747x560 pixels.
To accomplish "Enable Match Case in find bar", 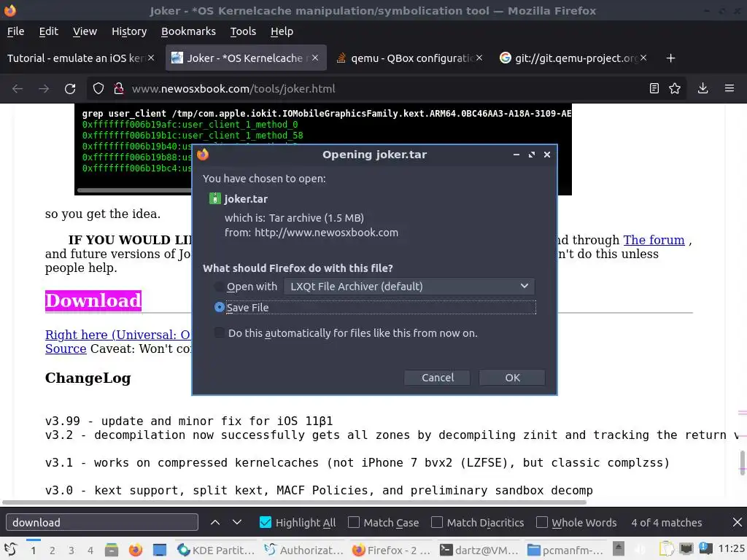I will tap(354, 522).
